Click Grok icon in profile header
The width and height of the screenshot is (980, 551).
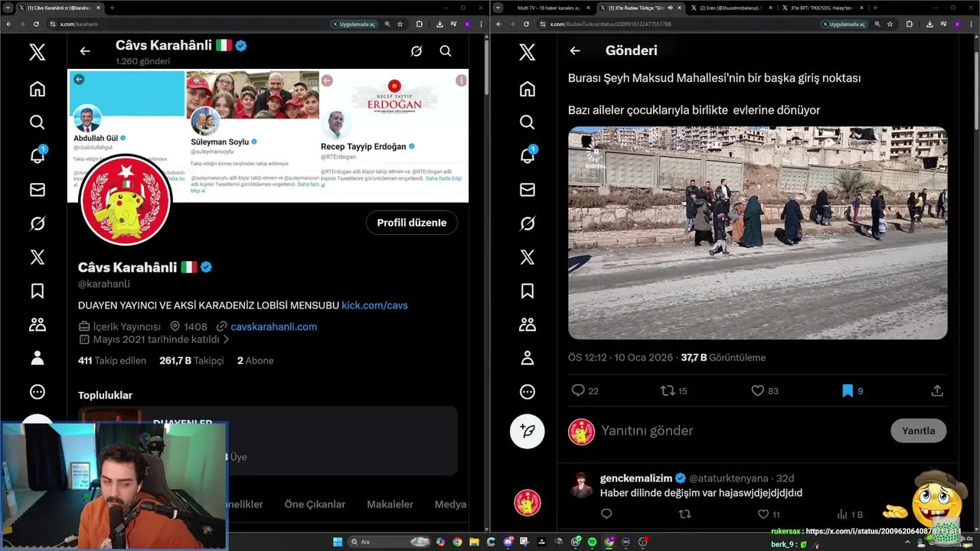point(416,51)
